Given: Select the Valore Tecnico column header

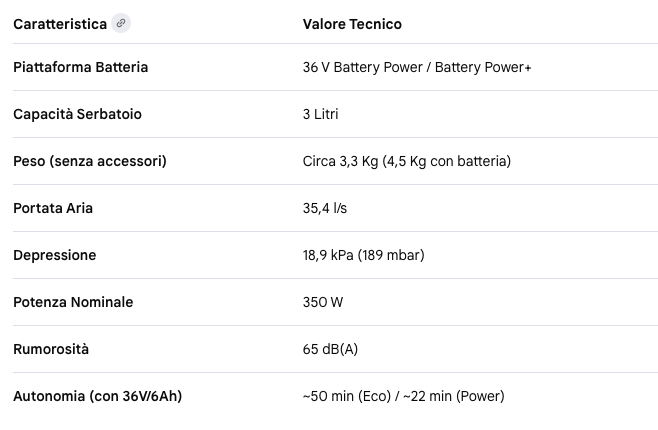Looking at the screenshot, I should [x=352, y=24].
